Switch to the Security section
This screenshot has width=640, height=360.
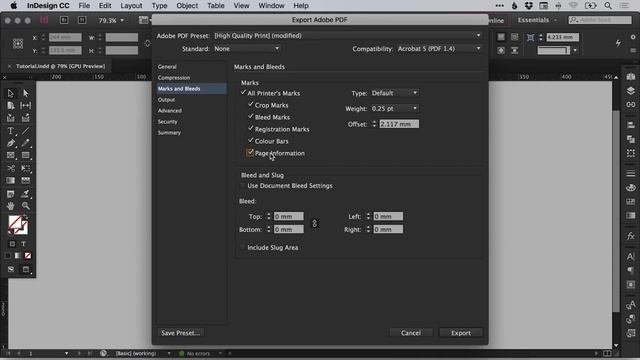[168, 122]
